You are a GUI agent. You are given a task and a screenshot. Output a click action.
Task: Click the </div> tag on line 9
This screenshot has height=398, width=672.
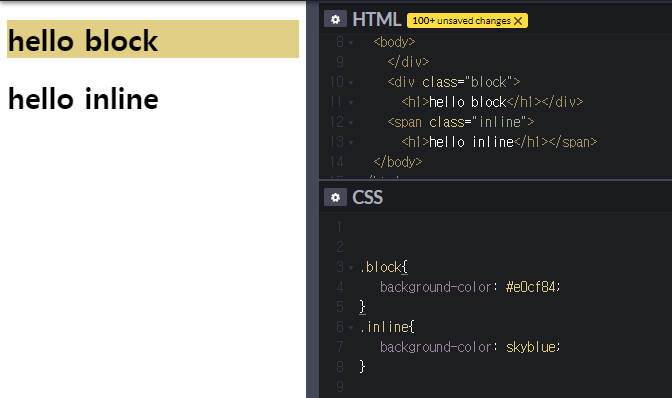408,62
